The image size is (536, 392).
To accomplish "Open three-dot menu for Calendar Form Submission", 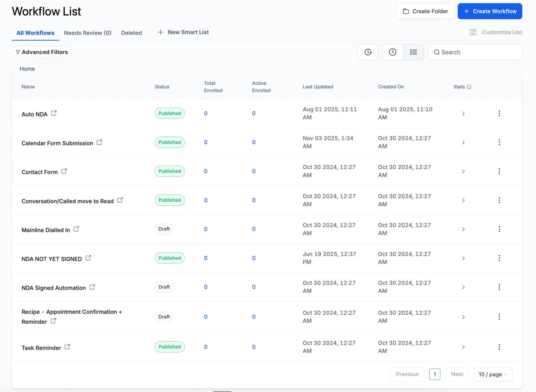I will pos(499,142).
